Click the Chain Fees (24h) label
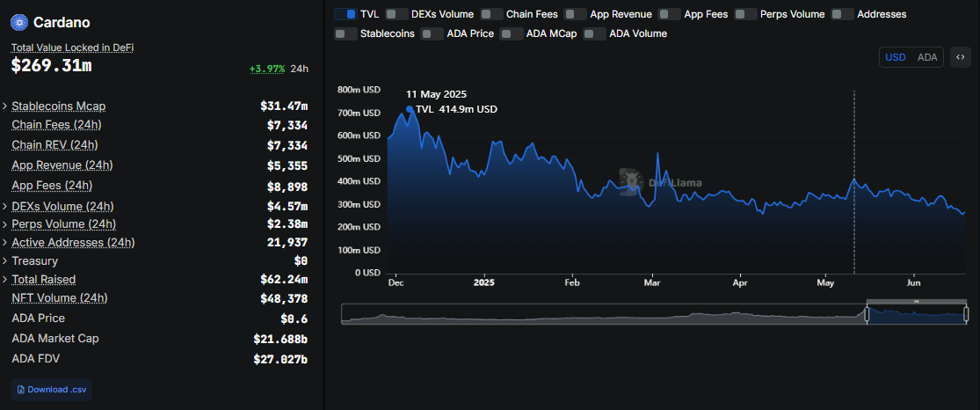980x410 pixels. click(x=56, y=125)
